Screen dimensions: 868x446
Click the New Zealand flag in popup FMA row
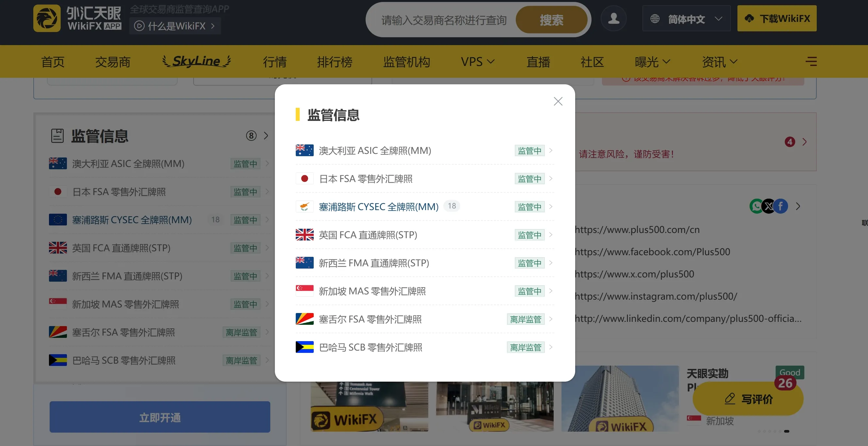tap(305, 263)
